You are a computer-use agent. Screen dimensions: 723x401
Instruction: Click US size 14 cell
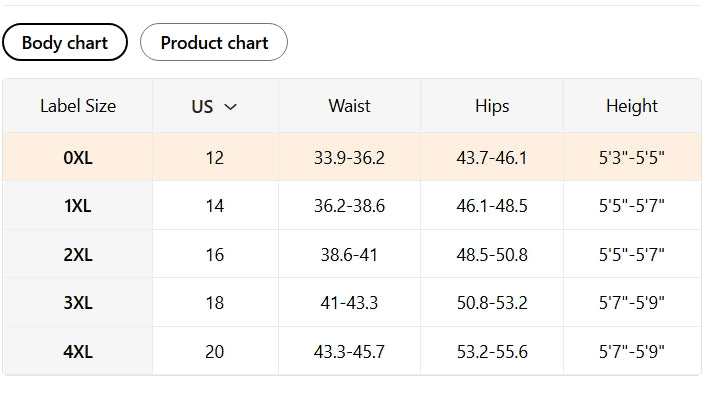[x=215, y=206]
